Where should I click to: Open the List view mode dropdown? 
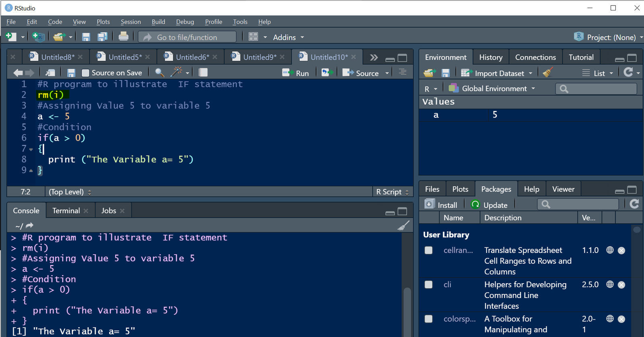(x=598, y=73)
